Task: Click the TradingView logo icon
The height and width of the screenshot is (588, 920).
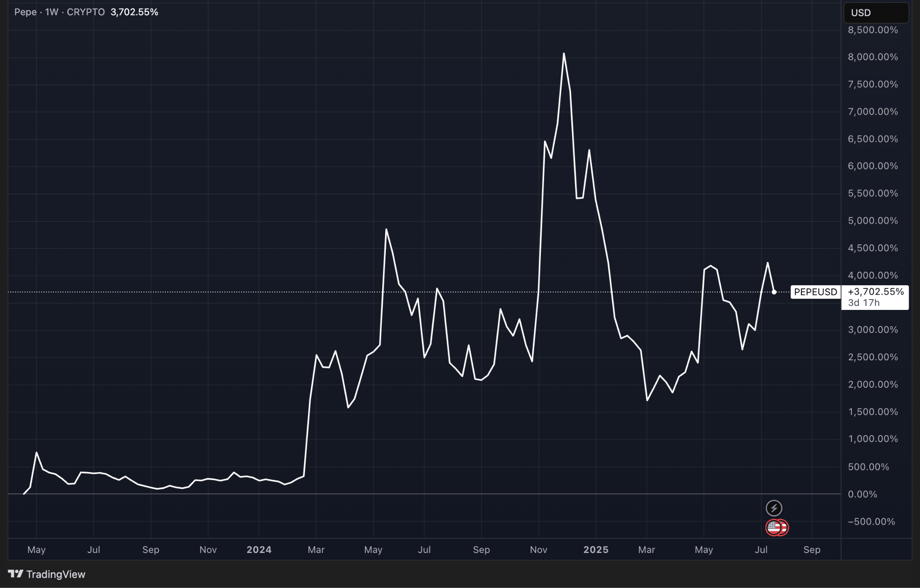Action: coord(15,574)
